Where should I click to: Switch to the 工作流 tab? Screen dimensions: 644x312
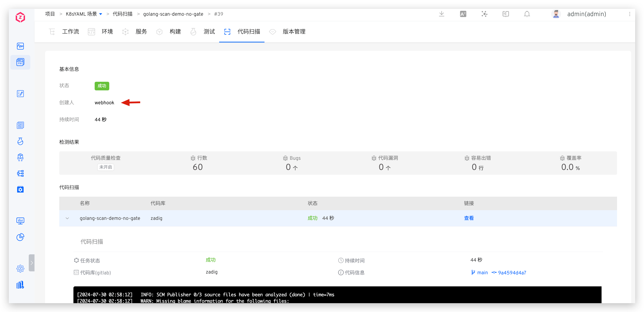[70, 32]
